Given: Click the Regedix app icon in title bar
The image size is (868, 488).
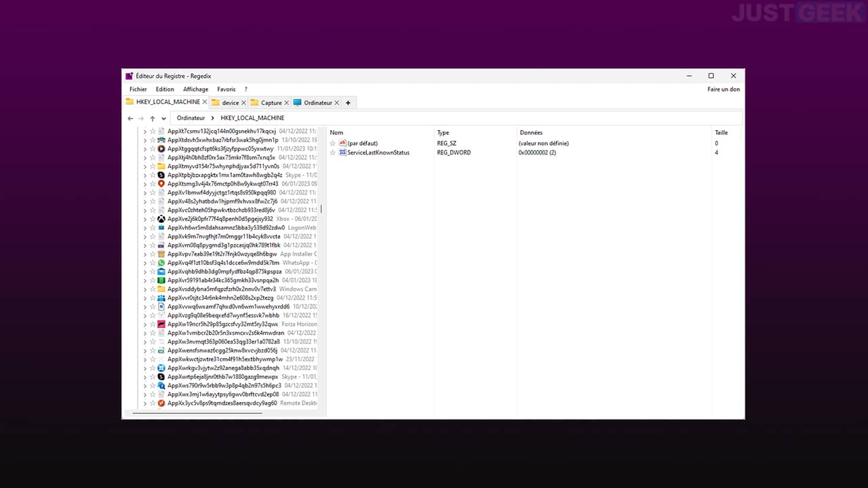Looking at the screenshot, I should pyautogui.click(x=129, y=76).
